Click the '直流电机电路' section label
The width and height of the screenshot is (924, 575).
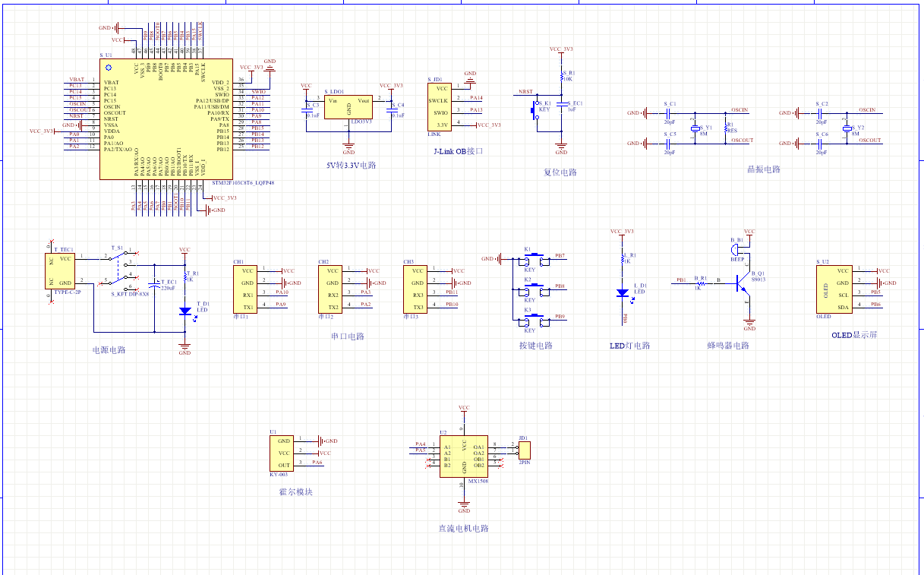pos(463,529)
